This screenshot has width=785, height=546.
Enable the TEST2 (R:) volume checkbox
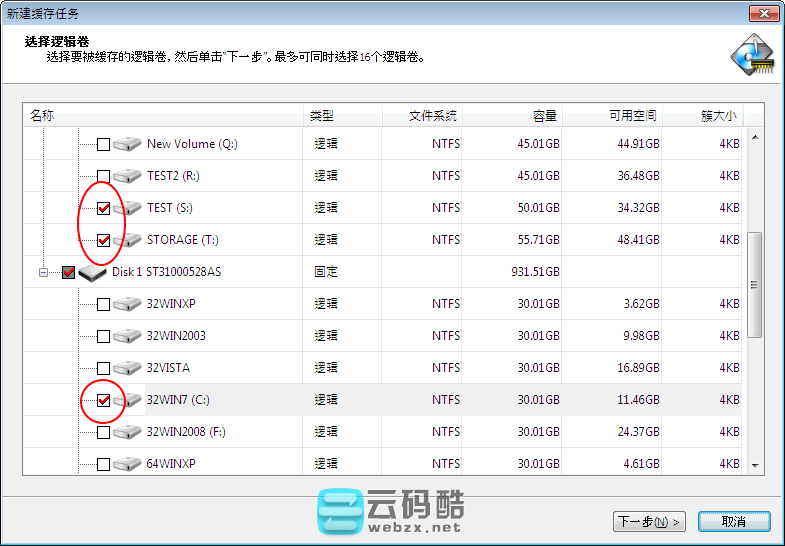[x=104, y=177]
